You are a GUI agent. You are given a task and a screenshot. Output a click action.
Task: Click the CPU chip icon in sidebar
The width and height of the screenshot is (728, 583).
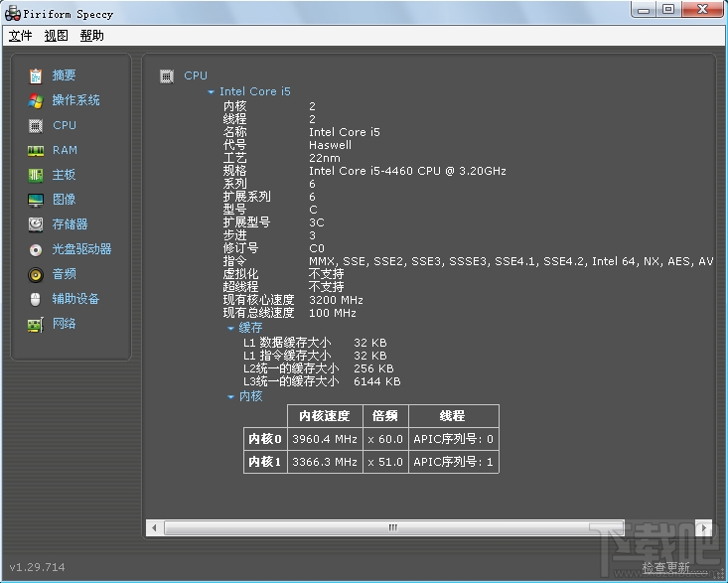point(36,126)
